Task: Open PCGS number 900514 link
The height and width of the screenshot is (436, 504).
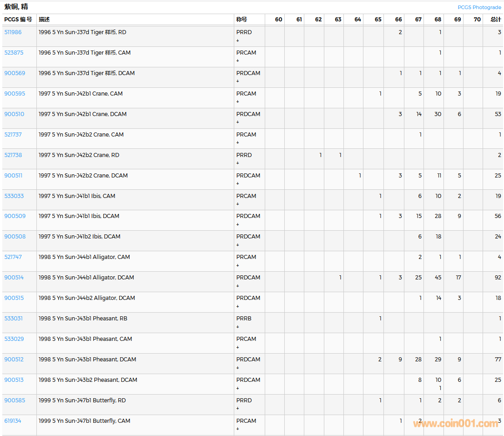Action: coord(14,278)
